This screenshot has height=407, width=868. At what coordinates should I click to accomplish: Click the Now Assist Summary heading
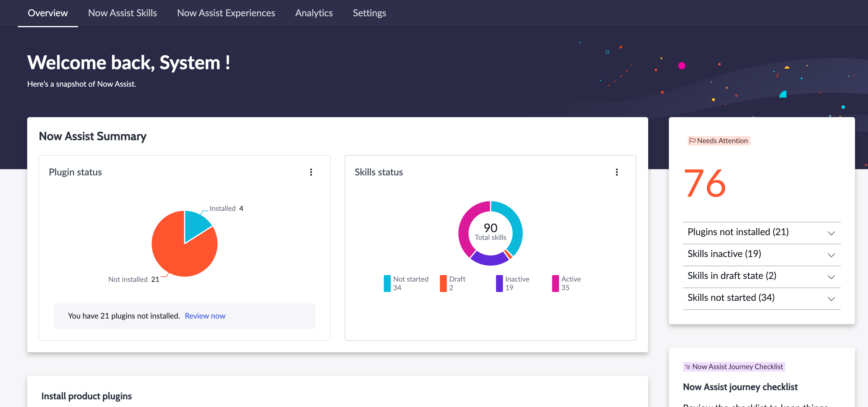[93, 136]
